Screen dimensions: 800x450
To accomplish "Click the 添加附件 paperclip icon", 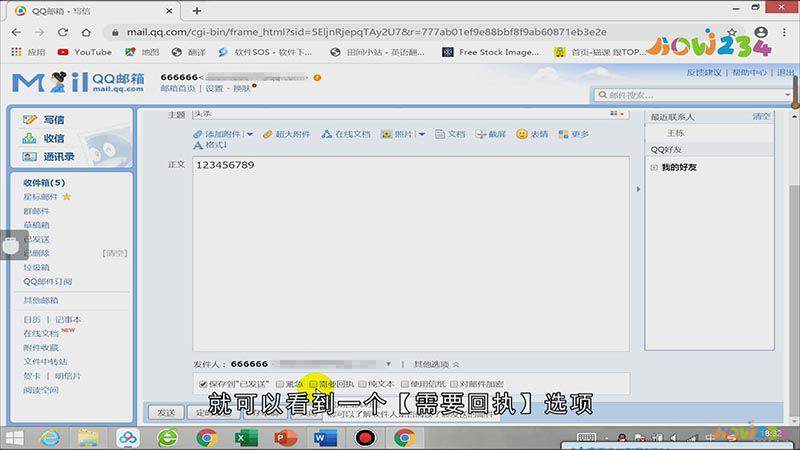I will point(197,134).
